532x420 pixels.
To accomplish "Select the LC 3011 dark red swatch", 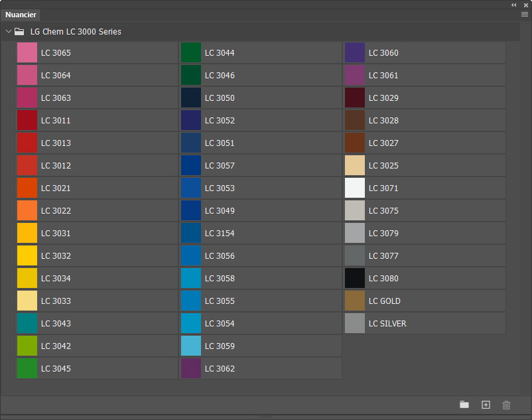I will tap(27, 120).
